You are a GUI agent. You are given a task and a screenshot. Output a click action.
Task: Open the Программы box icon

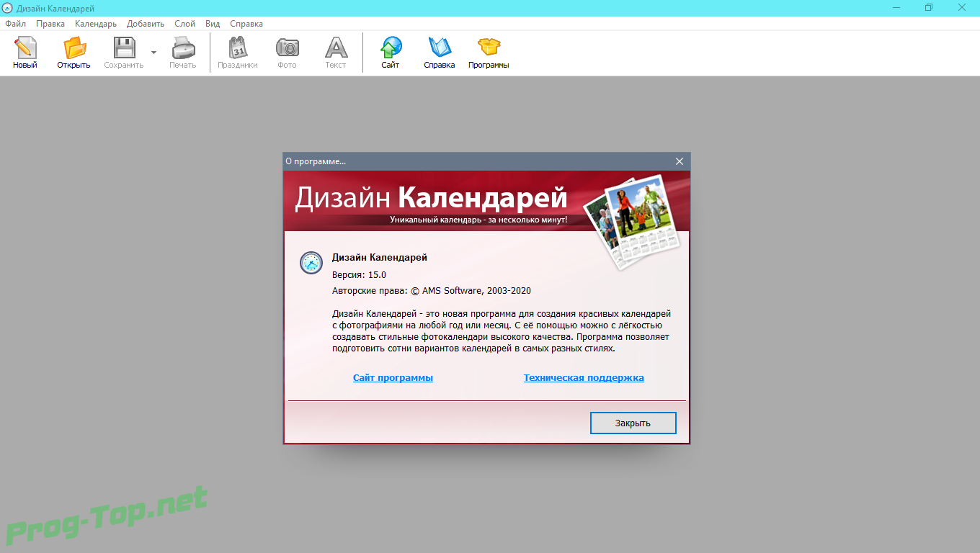point(489,48)
